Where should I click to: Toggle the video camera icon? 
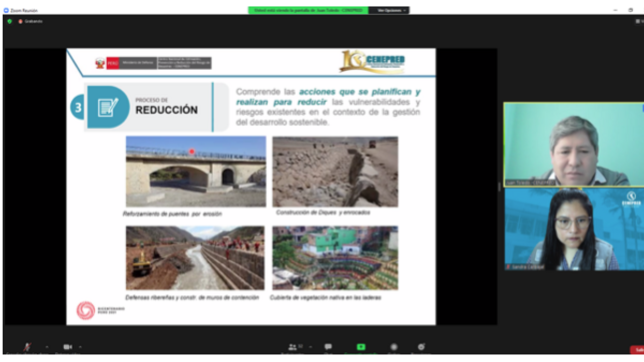point(68,347)
